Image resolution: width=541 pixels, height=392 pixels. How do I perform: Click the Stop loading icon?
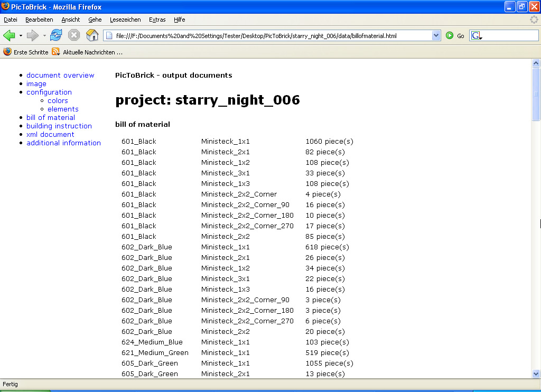point(74,35)
